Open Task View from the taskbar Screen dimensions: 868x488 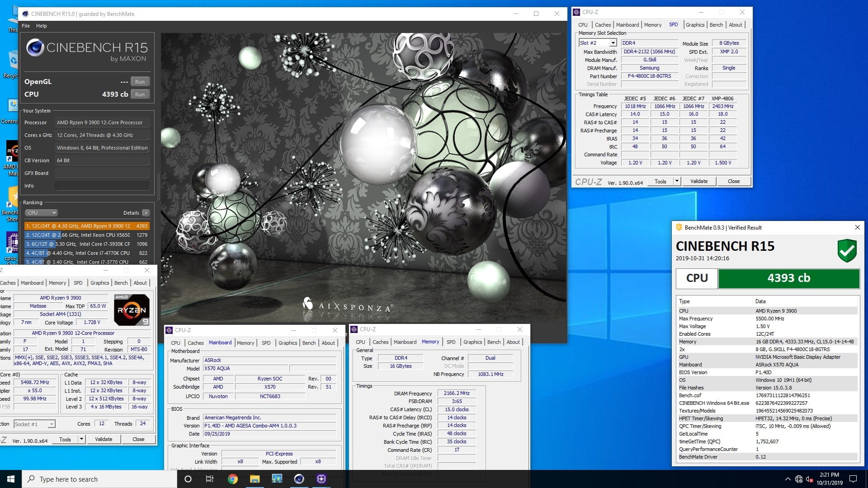[x=210, y=479]
